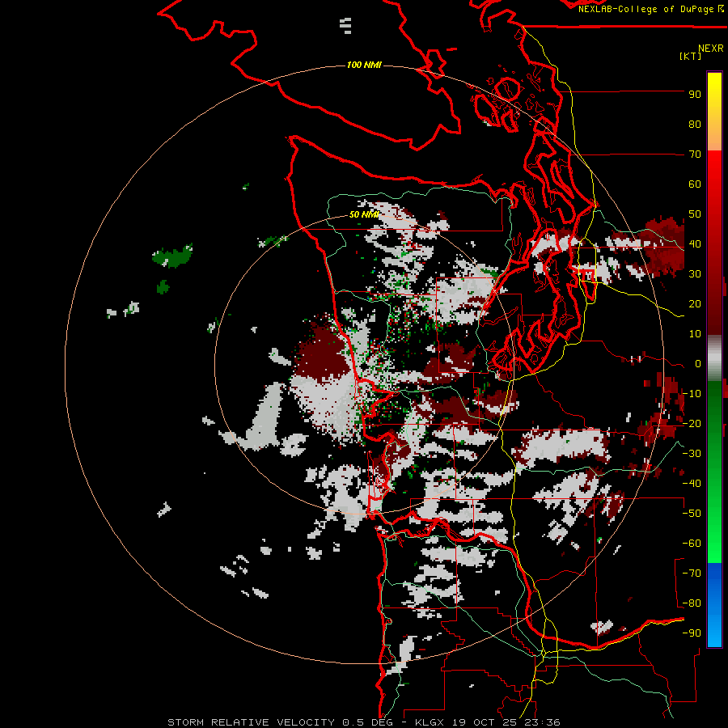Viewport: 728px width, 728px height.
Task: Click the 23:36 timestamp
Action: pyautogui.click(x=542, y=722)
